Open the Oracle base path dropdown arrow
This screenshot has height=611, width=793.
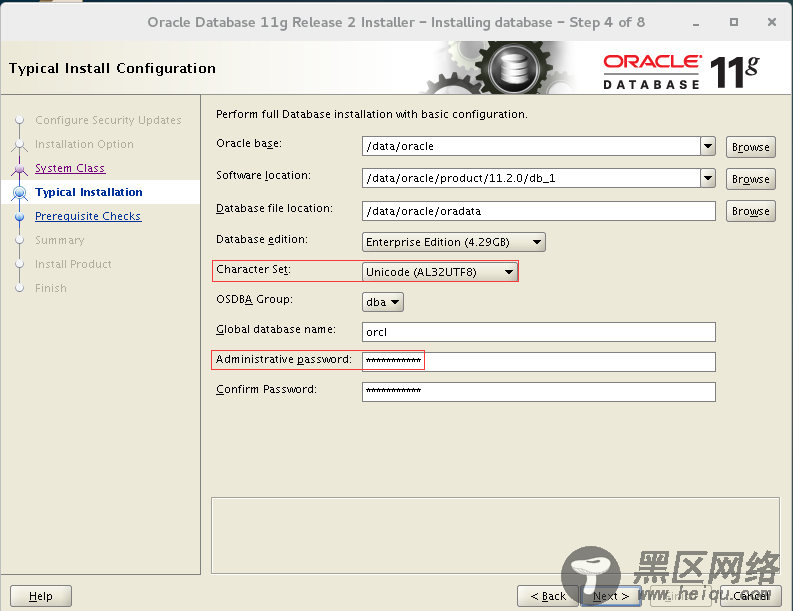708,146
